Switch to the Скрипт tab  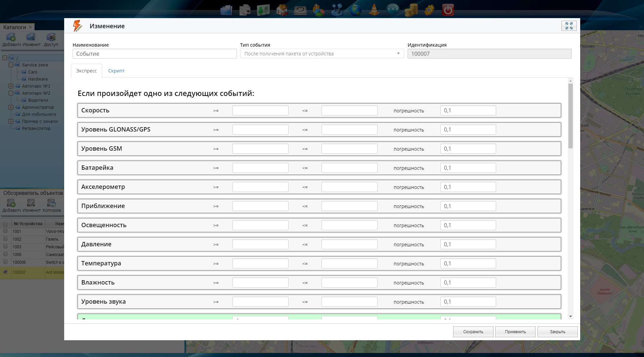(116, 71)
